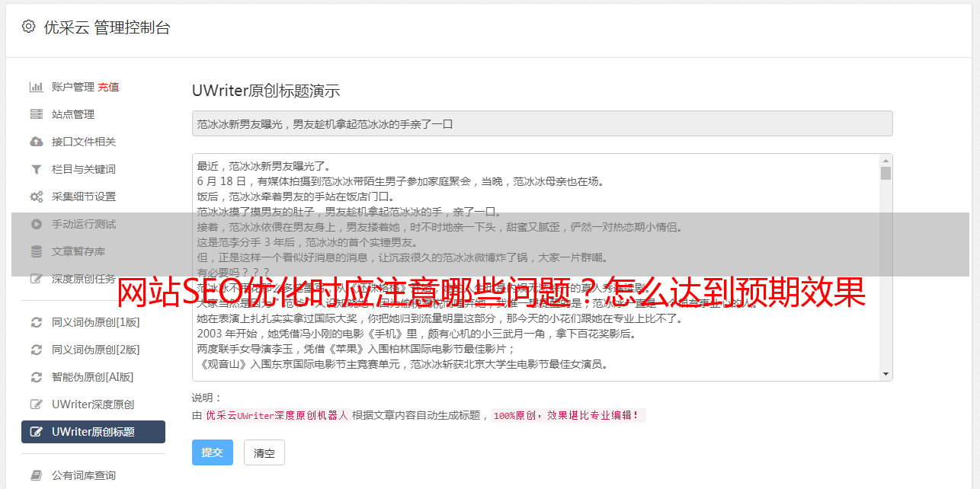Image resolution: width=980 pixels, height=489 pixels.
Task: Click the header title 优采云 管理控制台
Action: coord(107,27)
